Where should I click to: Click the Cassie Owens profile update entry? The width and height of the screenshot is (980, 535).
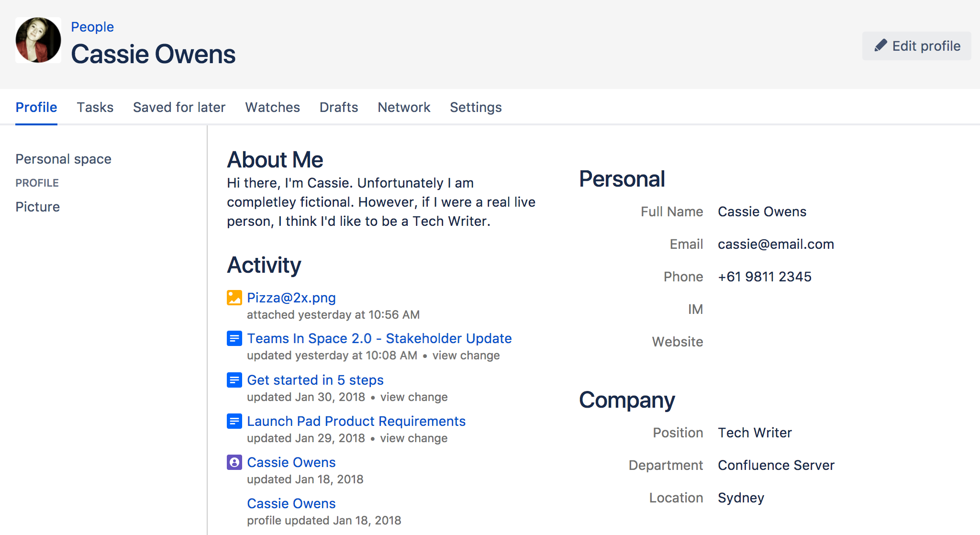tap(291, 503)
